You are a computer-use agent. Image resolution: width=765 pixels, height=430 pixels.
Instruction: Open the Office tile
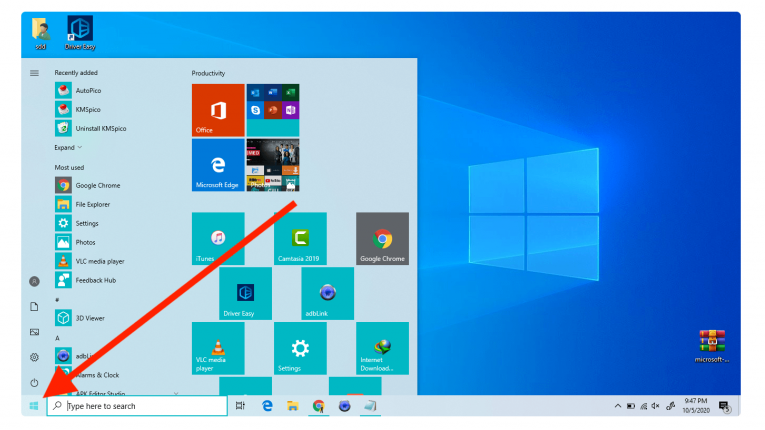pyautogui.click(x=218, y=109)
